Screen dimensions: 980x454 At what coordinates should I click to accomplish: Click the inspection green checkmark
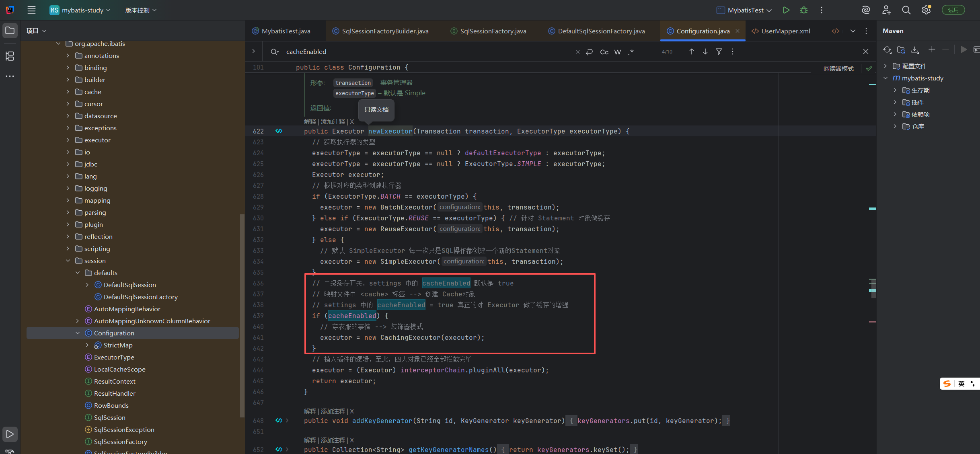pyautogui.click(x=869, y=68)
